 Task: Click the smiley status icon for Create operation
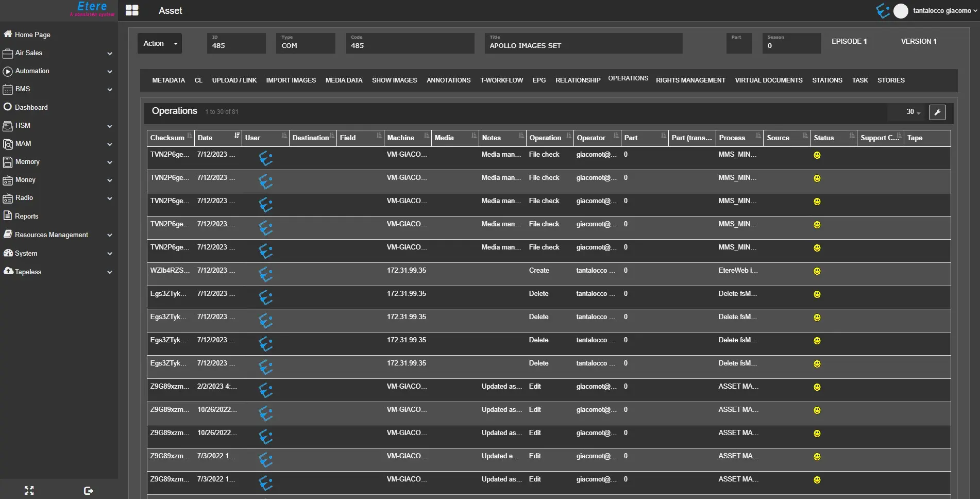[817, 271]
